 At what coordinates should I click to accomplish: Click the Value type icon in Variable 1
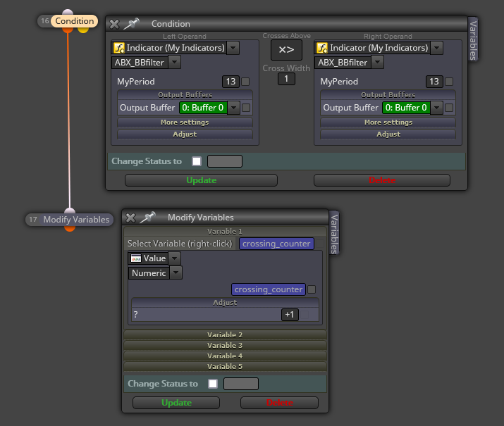tap(136, 258)
